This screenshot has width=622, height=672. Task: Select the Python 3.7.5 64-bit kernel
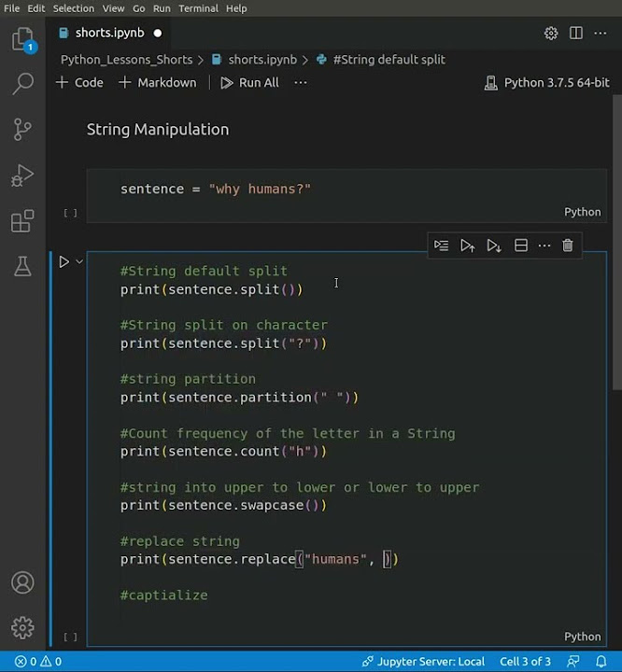coord(547,82)
